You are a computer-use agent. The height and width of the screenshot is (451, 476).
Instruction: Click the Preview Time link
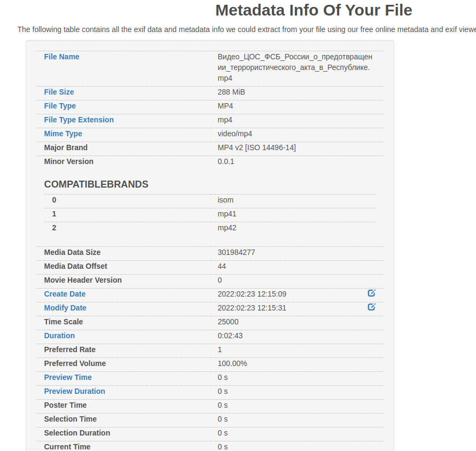pos(68,377)
